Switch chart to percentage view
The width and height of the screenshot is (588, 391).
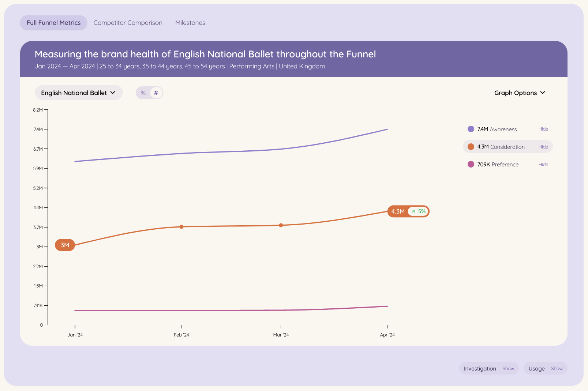click(143, 93)
